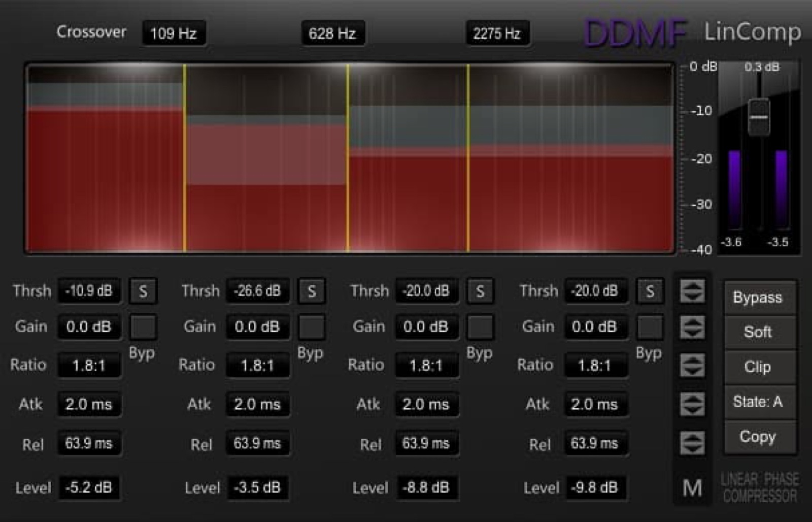The image size is (812, 522).
Task: Solo band 4 with its S button
Action: 650,291
